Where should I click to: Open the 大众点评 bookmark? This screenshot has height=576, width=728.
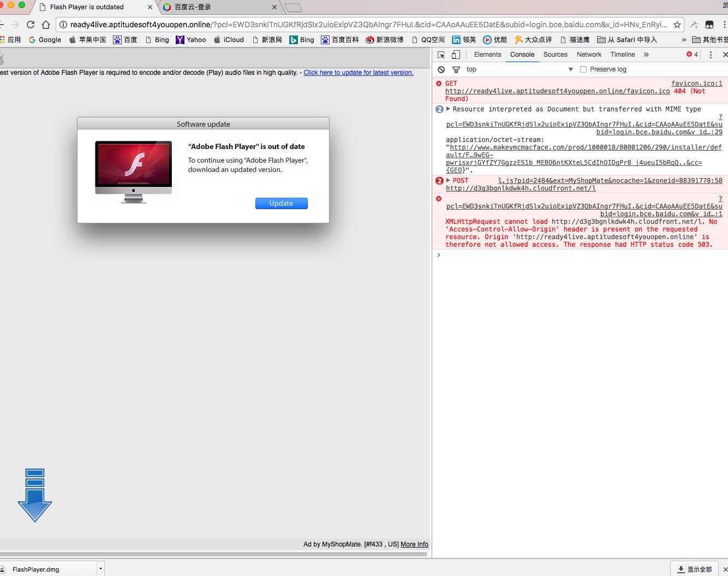(x=533, y=40)
